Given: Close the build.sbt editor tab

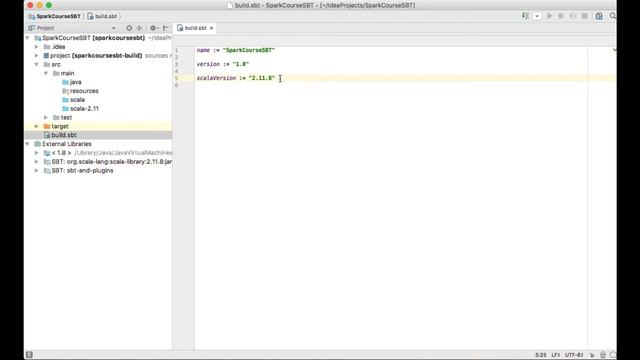Looking at the screenshot, I should coord(211,28).
